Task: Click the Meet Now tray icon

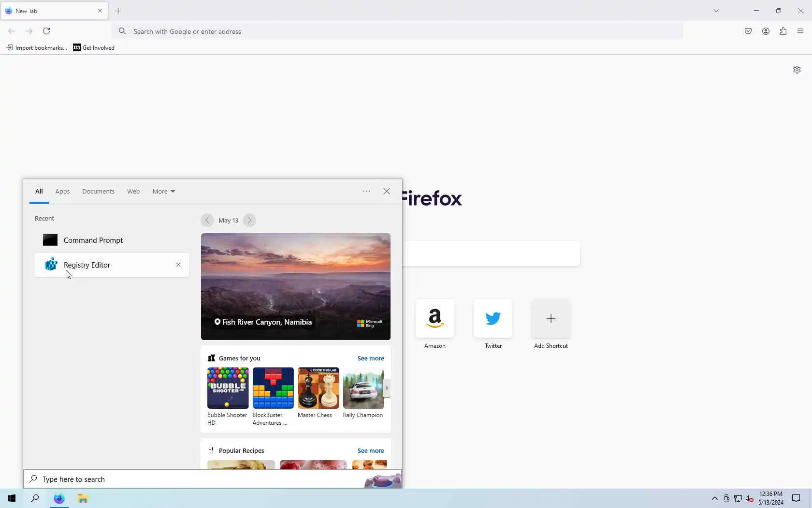Action: click(726, 498)
